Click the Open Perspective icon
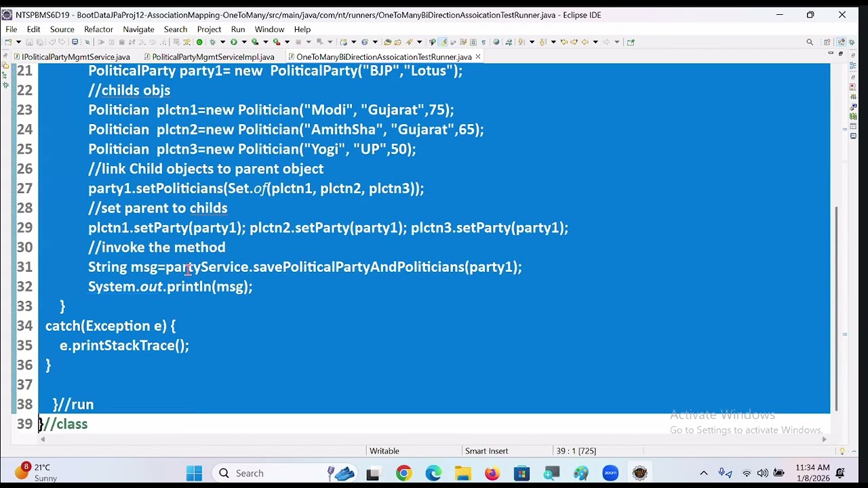 coord(827,42)
